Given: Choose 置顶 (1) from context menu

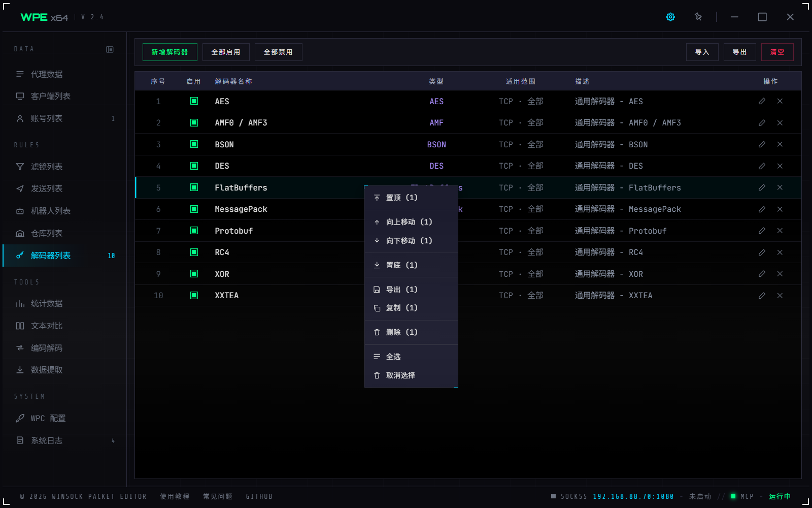Looking at the screenshot, I should pyautogui.click(x=411, y=198).
